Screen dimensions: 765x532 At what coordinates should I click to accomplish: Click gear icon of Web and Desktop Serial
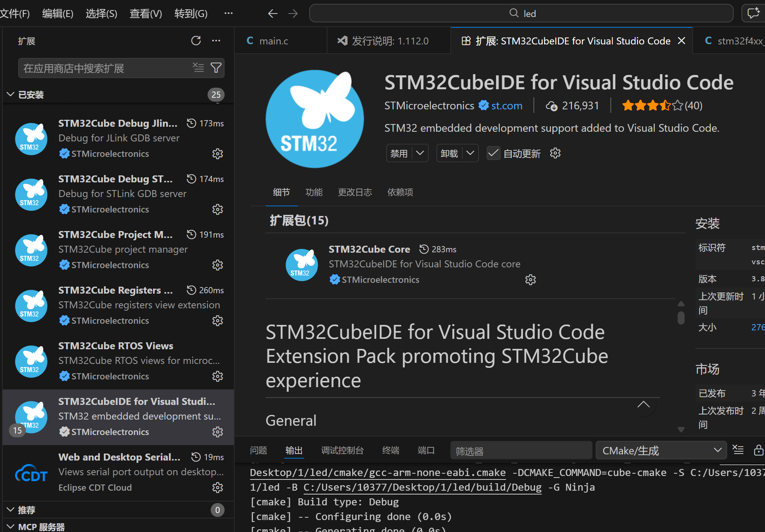point(218,488)
